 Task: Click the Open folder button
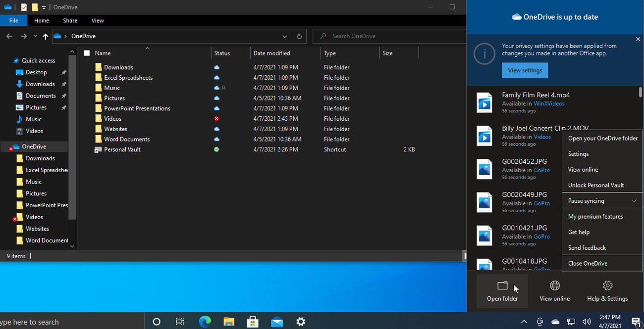502,291
